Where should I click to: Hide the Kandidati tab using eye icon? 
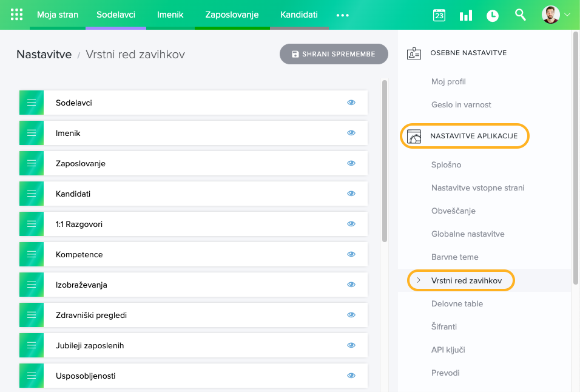[x=351, y=194]
